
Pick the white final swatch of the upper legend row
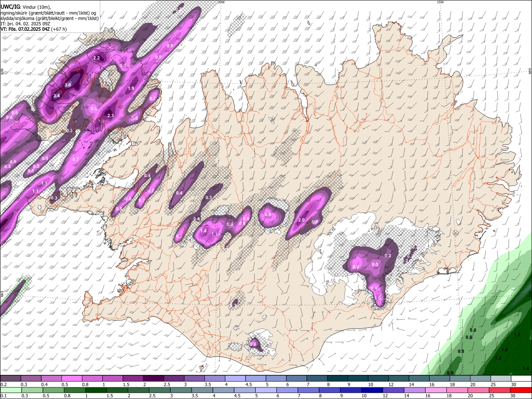pyautogui.click(x=521, y=379)
